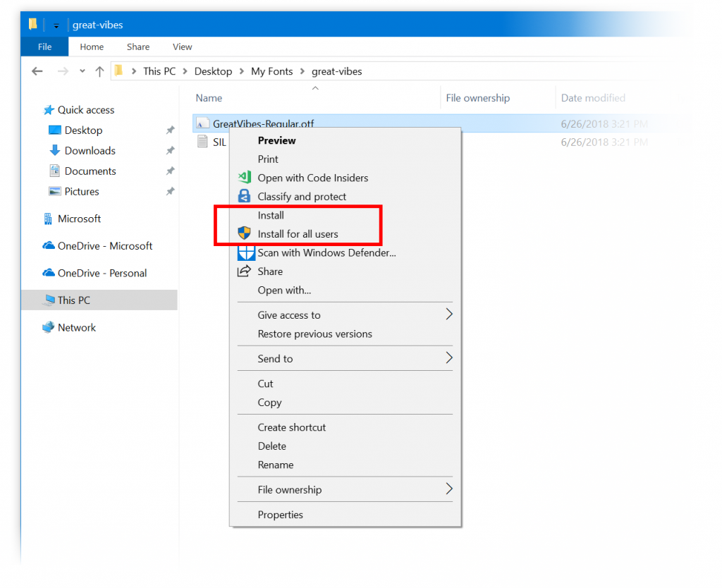
Task: Click the Code Insiders icon in menu
Action: pos(245,178)
